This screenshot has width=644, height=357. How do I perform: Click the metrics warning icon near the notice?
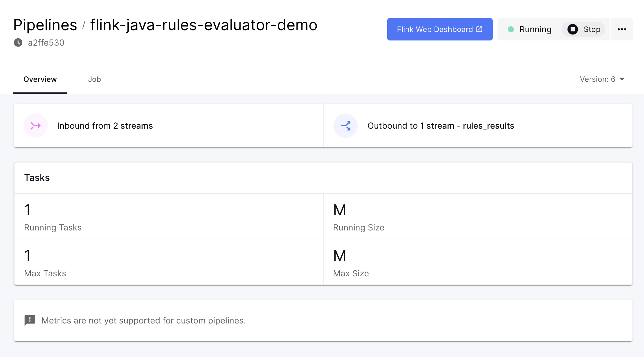tap(30, 320)
